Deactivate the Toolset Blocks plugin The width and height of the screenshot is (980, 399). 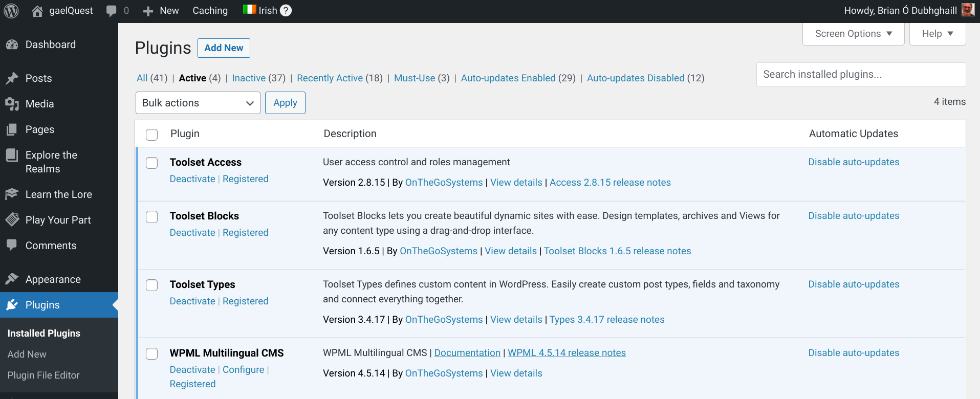[x=192, y=232]
